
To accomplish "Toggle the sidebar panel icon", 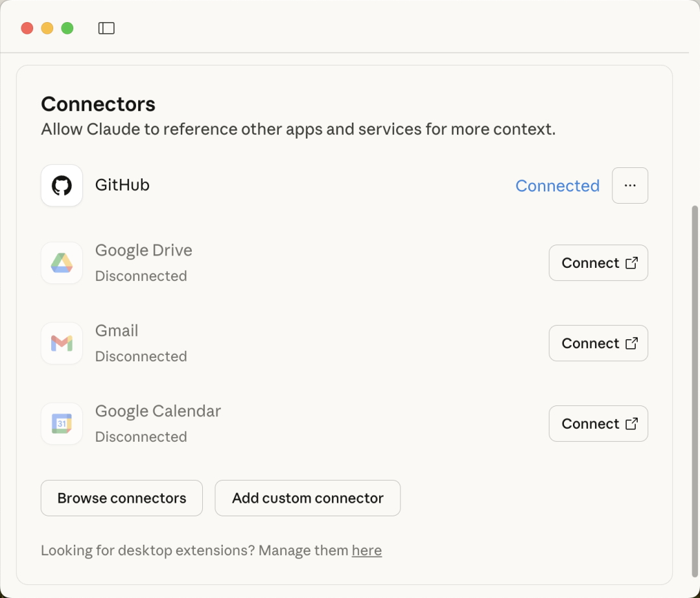I will pos(106,28).
